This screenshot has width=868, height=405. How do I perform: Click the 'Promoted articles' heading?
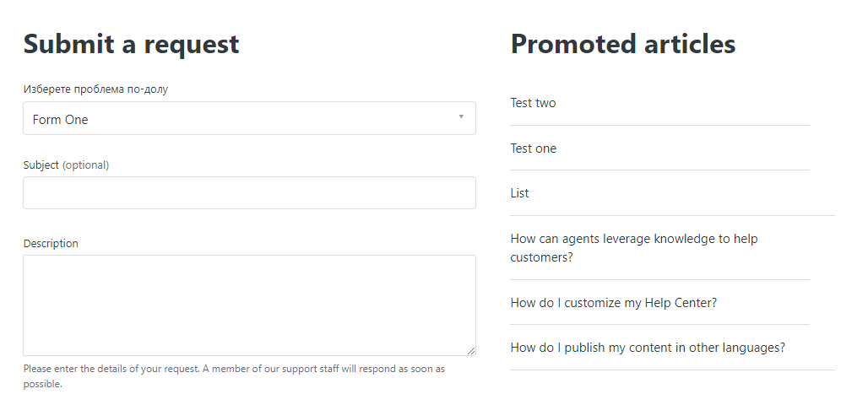click(x=622, y=44)
